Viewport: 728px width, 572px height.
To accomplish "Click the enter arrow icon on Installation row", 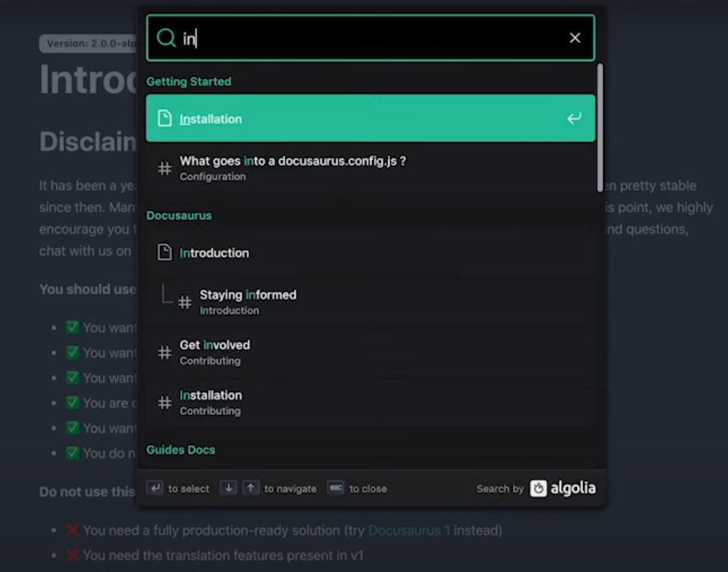I will pyautogui.click(x=575, y=118).
